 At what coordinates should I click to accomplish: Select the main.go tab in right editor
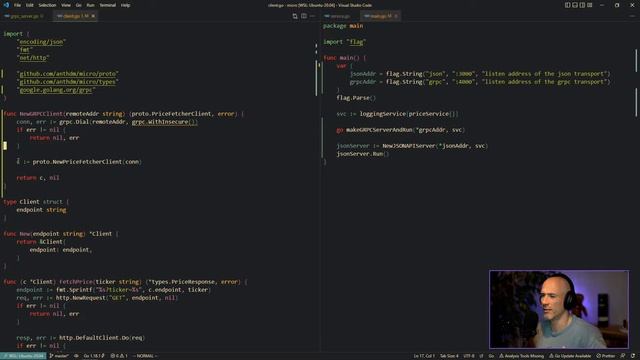(x=380, y=16)
